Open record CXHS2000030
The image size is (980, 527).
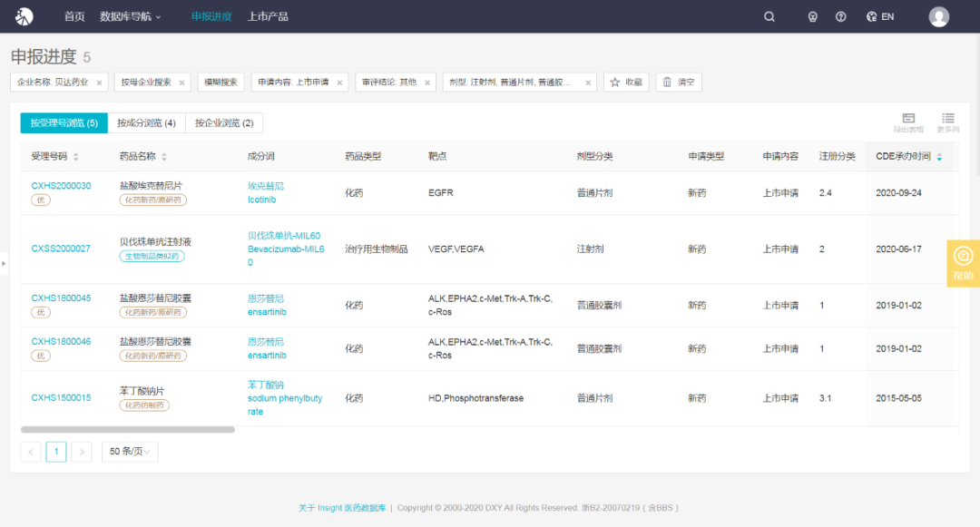[x=62, y=185]
